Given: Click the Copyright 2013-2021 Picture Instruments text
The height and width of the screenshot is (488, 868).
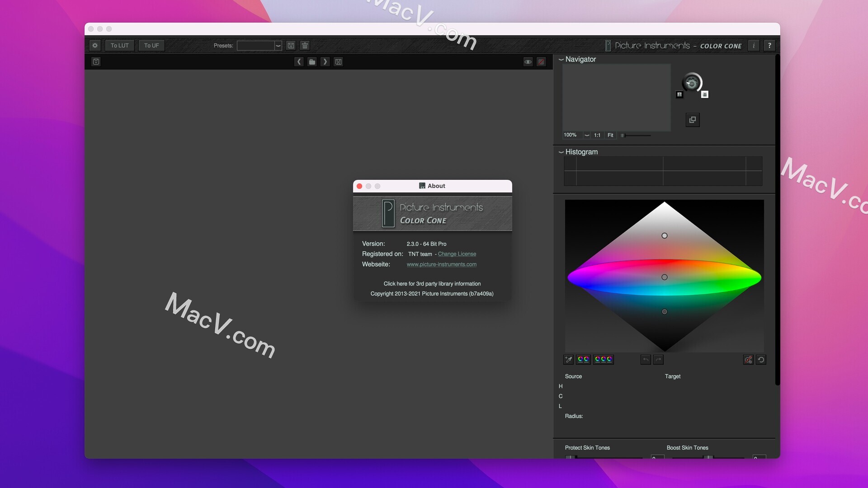Looking at the screenshot, I should (x=432, y=294).
